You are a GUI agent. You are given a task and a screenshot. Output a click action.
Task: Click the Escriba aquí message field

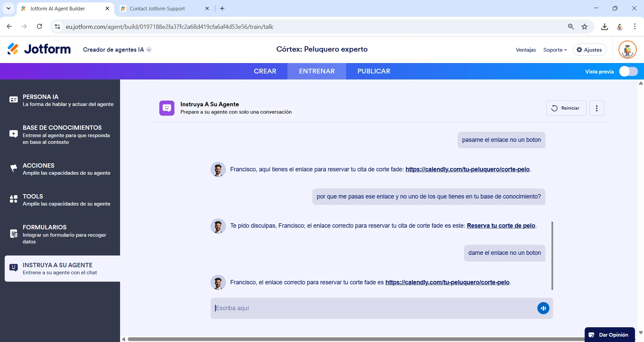(x=335, y=308)
